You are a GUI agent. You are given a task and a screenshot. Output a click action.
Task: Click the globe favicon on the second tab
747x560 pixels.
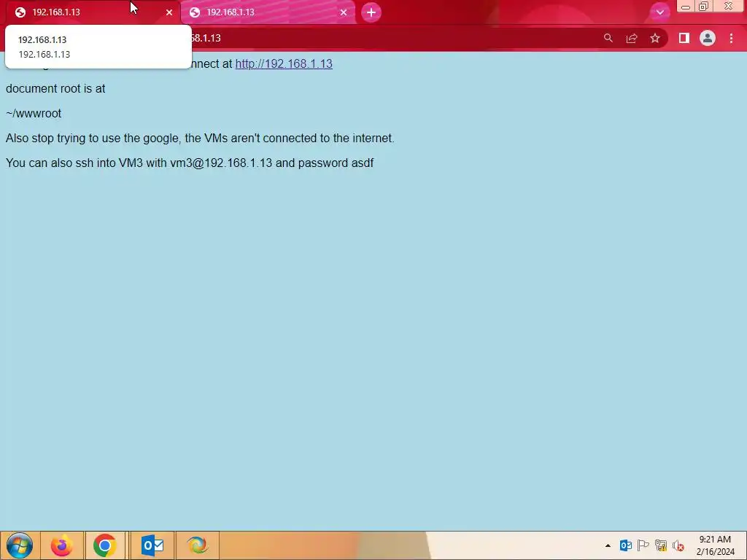[194, 12]
